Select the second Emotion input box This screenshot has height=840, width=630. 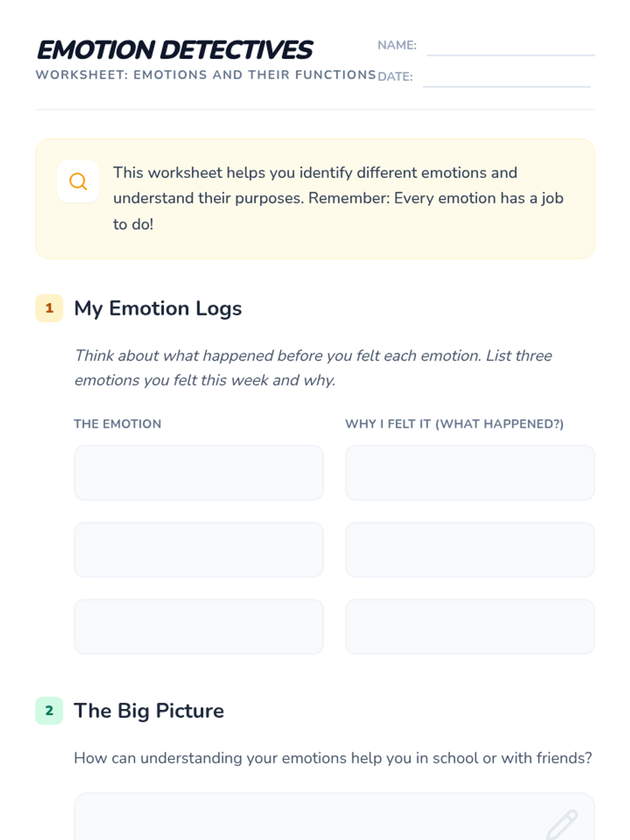[198, 550]
